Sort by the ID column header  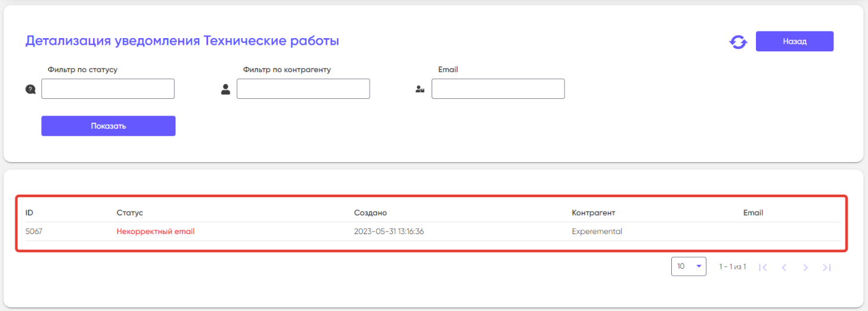(x=29, y=213)
